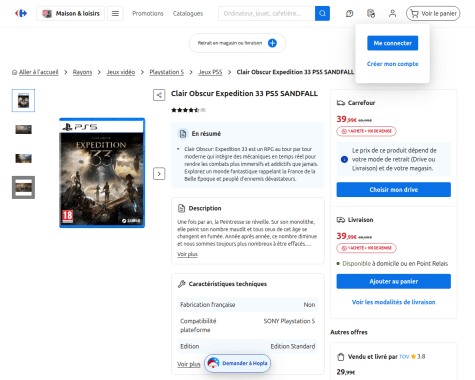Image resolution: width=475 pixels, height=380 pixels.
Task: Open the Playstation 5 breadcrumb
Action: tap(166, 72)
